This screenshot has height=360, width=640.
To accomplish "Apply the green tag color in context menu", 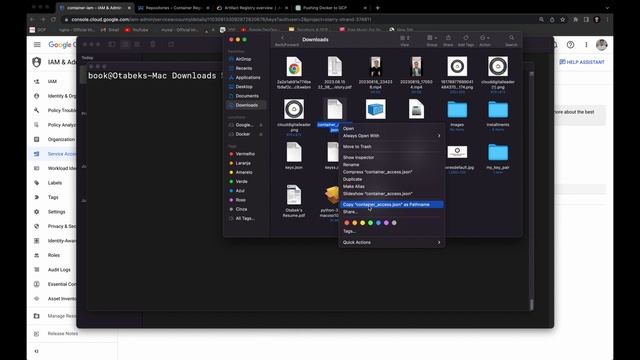I will (370, 223).
